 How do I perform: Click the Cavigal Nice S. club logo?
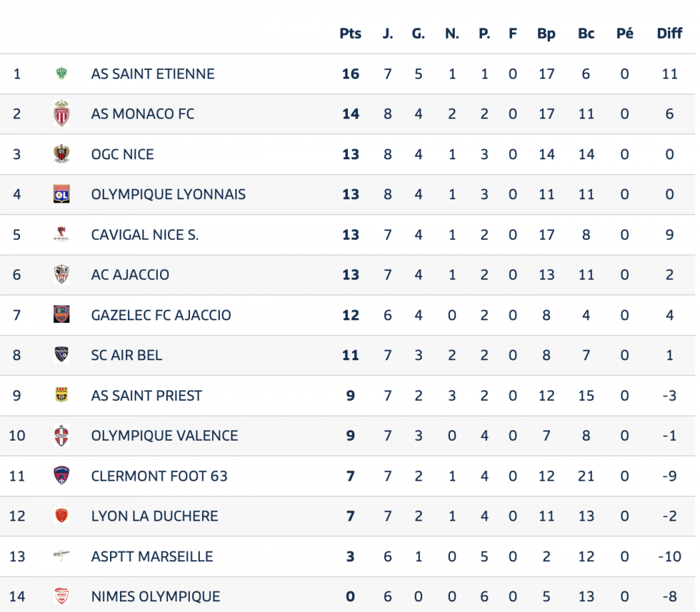tap(61, 234)
